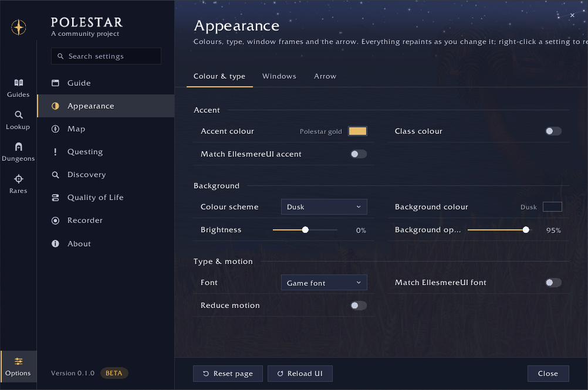Image resolution: width=588 pixels, height=390 pixels.
Task: Click the Discovery magnifier icon
Action: pyautogui.click(x=55, y=175)
